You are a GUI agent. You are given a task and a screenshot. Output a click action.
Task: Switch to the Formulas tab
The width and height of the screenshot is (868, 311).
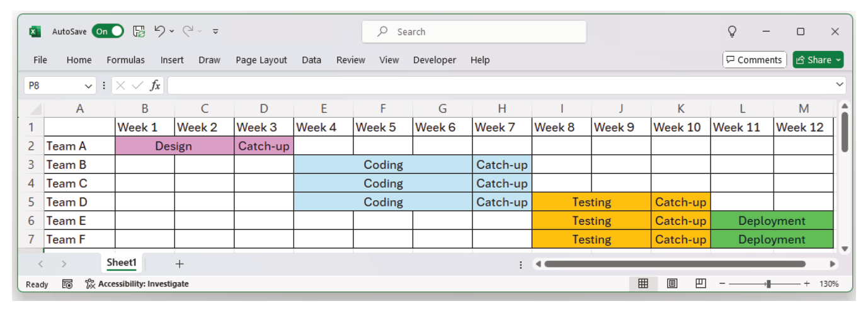(x=125, y=60)
